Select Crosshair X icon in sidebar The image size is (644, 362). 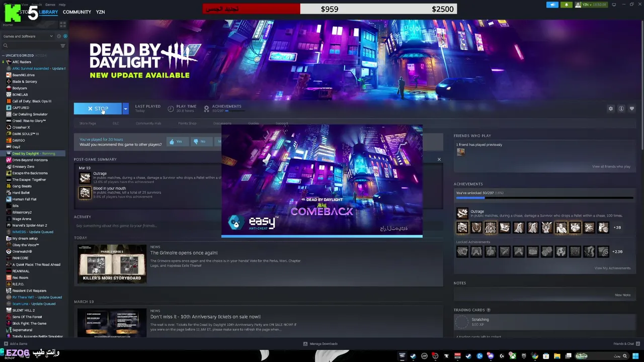9,127
